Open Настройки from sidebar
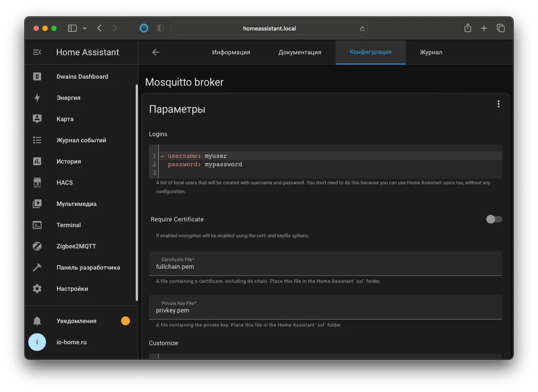The height and width of the screenshot is (392, 538). coord(72,289)
